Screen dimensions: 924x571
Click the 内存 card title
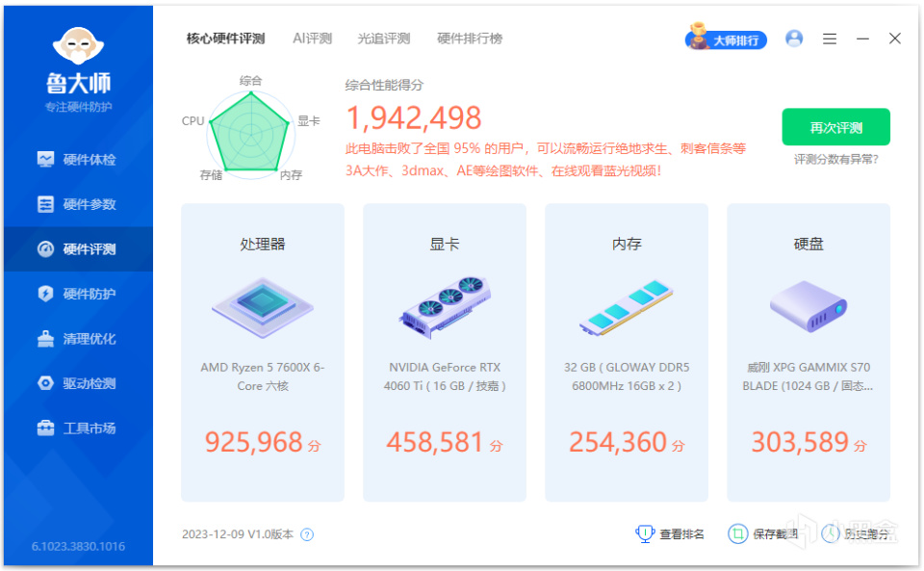[627, 244]
